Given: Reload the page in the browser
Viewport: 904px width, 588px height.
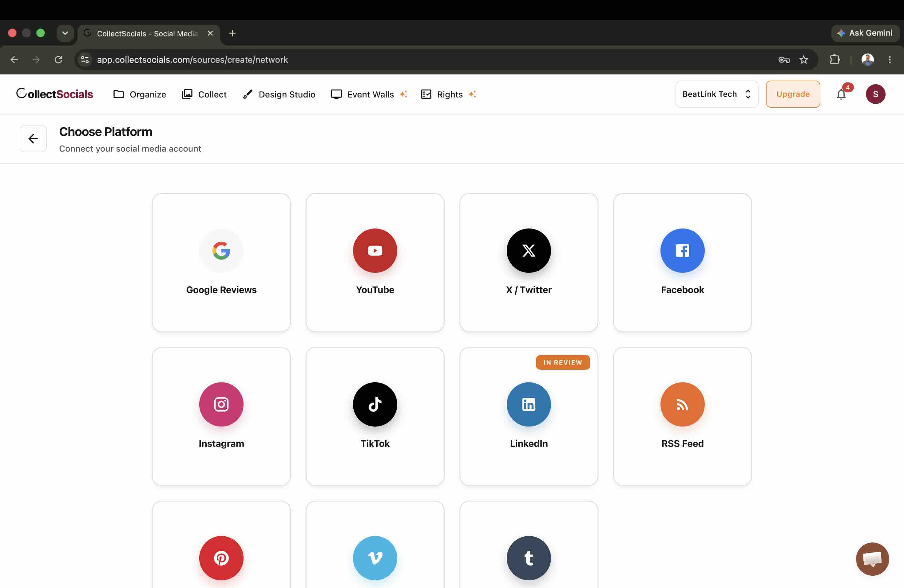Looking at the screenshot, I should coord(58,60).
